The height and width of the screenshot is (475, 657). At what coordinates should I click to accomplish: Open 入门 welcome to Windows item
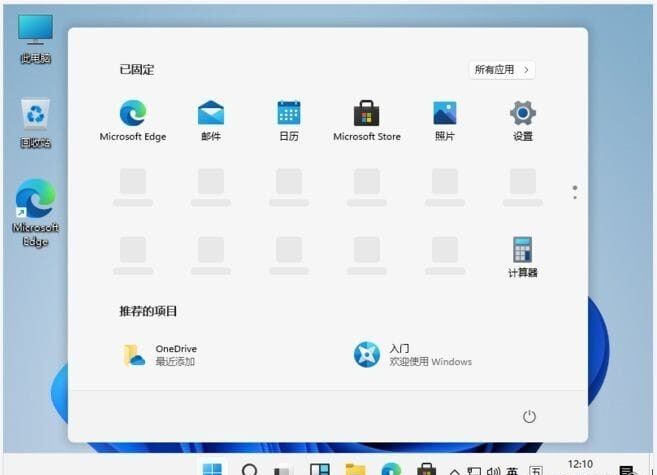[413, 355]
